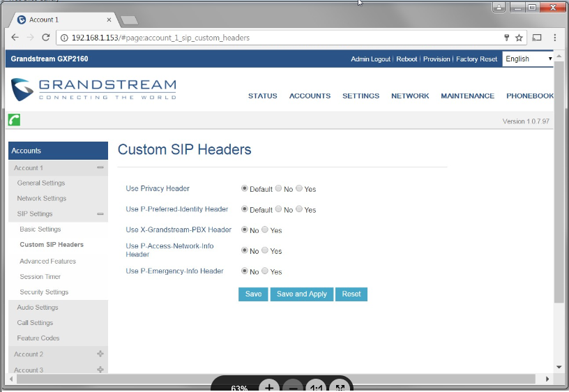Image resolution: width=569 pixels, height=392 pixels.
Task: Open Call Settings in the sidebar
Action: [x=35, y=323]
